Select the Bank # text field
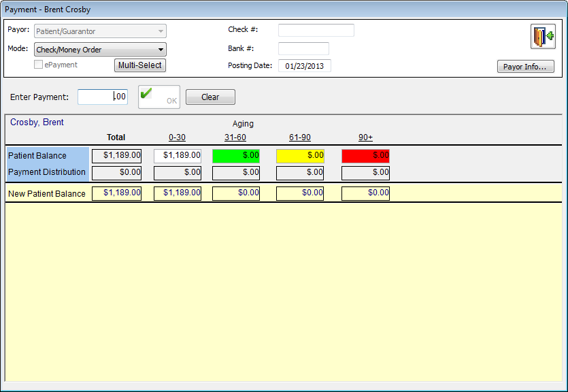This screenshot has height=392, width=568. point(303,48)
